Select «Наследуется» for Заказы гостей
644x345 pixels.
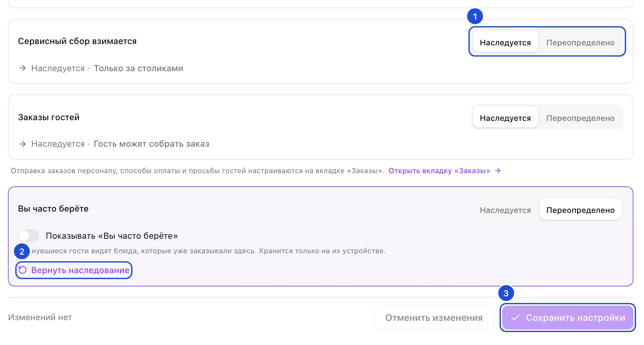(505, 118)
